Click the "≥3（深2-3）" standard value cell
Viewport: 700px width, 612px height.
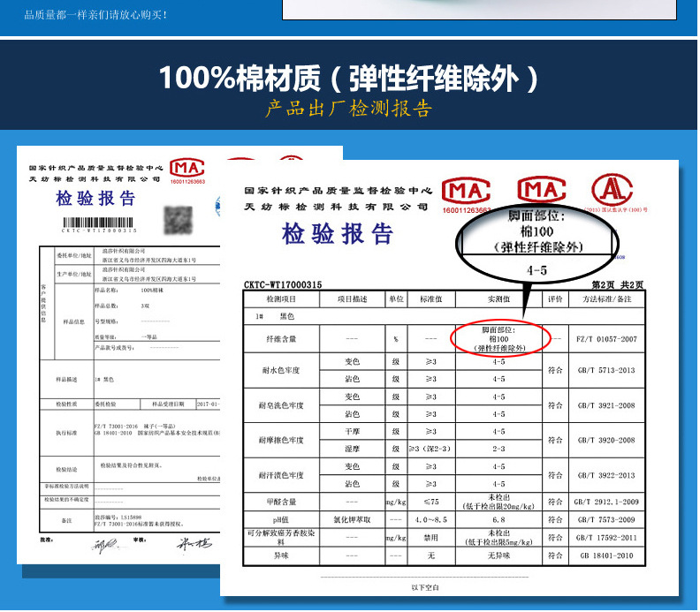point(430,450)
